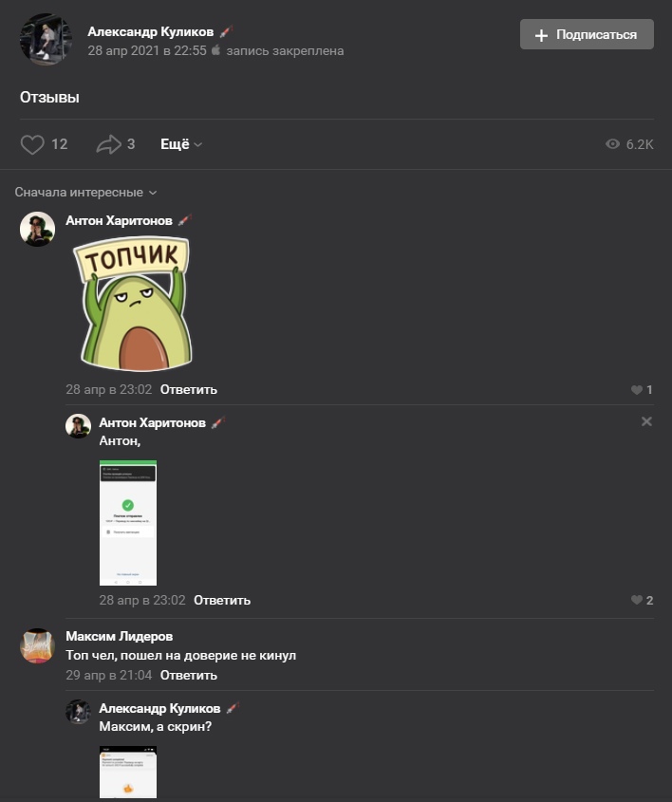Reply to Антон's sticker comment via Ответить

(189, 390)
